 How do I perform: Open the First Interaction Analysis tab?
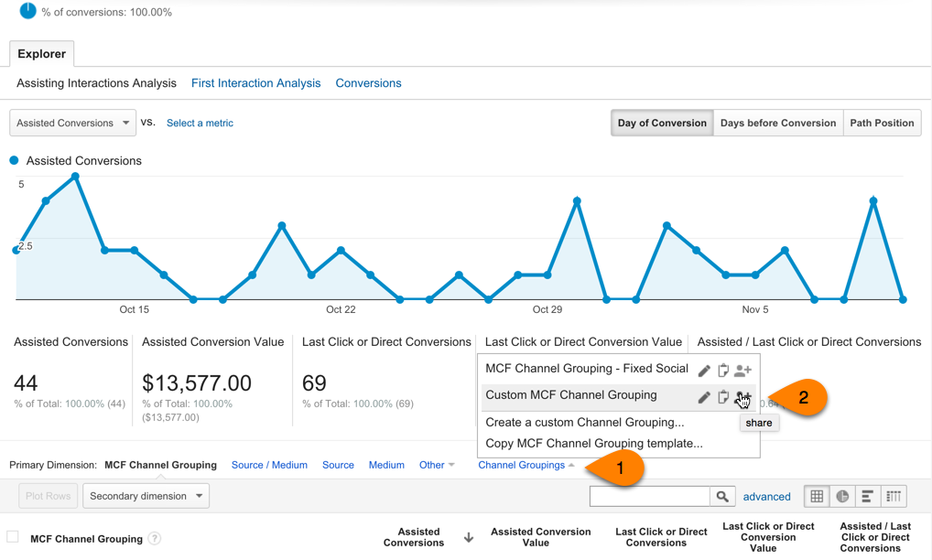(x=255, y=83)
